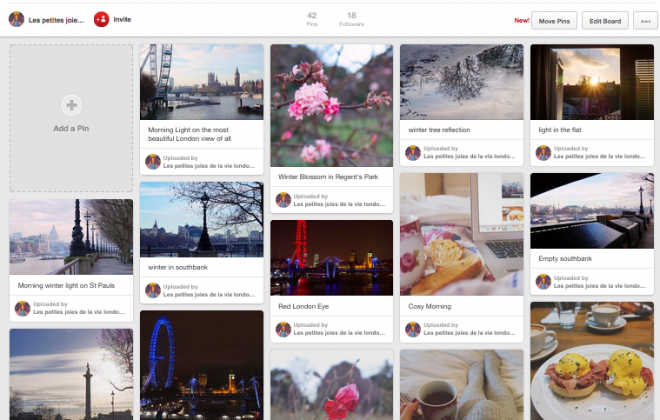Click the red Invite collaborator icon

click(x=101, y=19)
